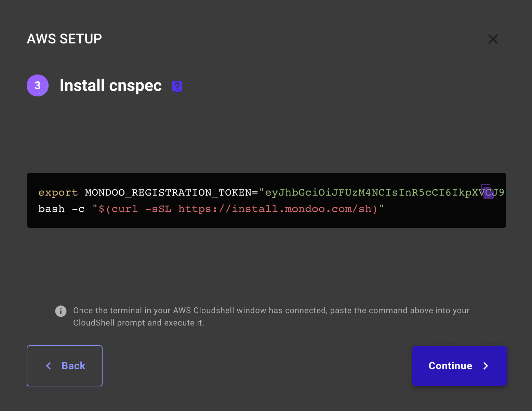The image size is (532, 411).
Task: Click the info circle beside the CloudShell instructions
Action: coord(61,311)
